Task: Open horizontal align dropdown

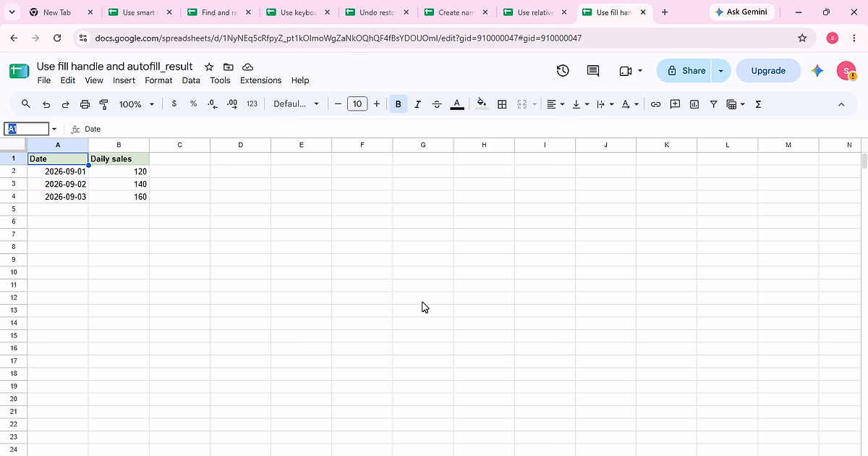Action: (556, 104)
